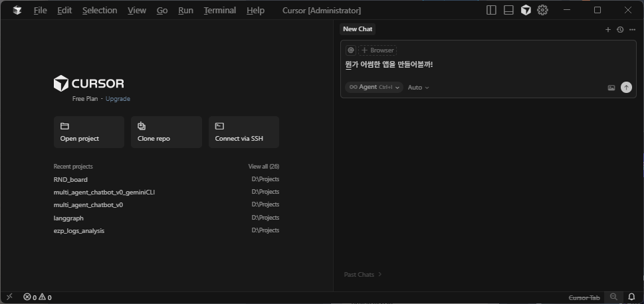Viewport: 644px width, 304px height.
Task: Expand the Past Chats section
Action: (363, 274)
